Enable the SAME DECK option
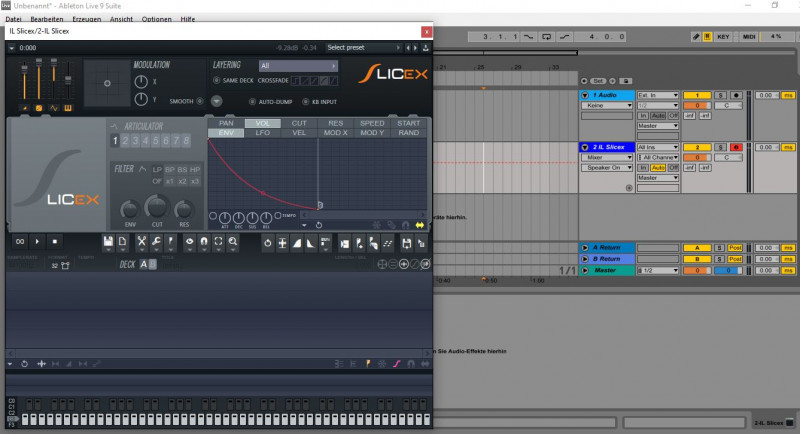 click(217, 80)
